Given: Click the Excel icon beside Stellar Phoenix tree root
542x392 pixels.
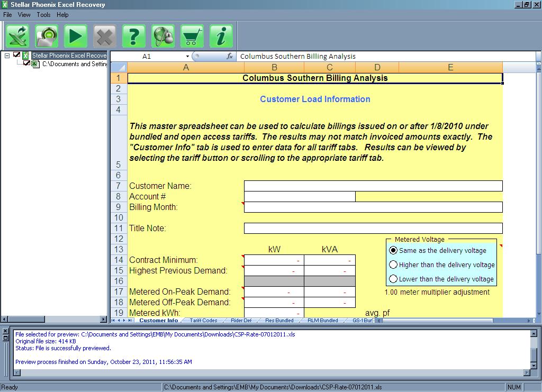Looking at the screenshot, I should click(x=25, y=55).
